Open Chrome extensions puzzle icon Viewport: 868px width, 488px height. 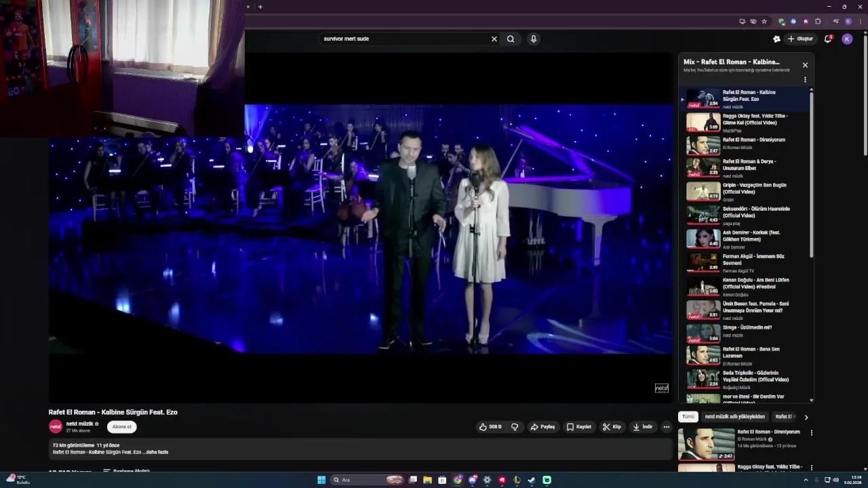pos(818,21)
